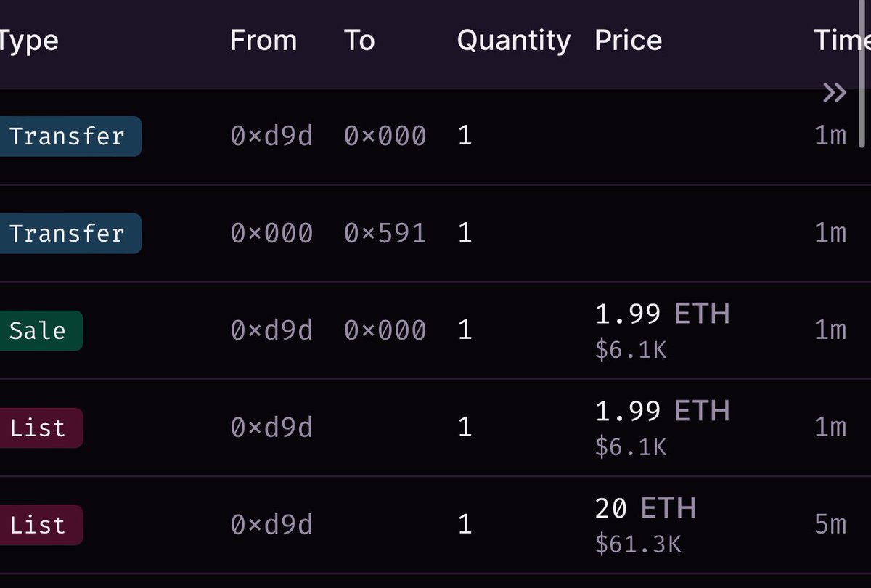The image size is (871, 588).
Task: Click the green Sale badge
Action: pyautogui.click(x=40, y=331)
